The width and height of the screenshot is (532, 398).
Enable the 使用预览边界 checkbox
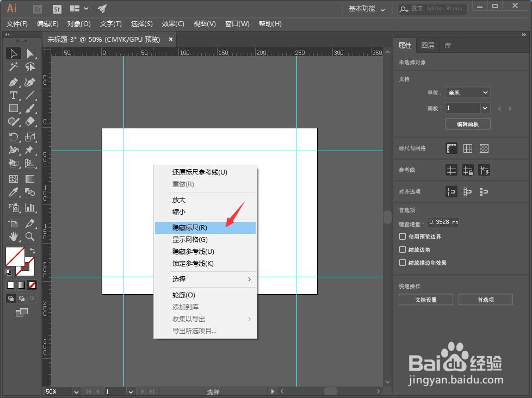(x=403, y=237)
